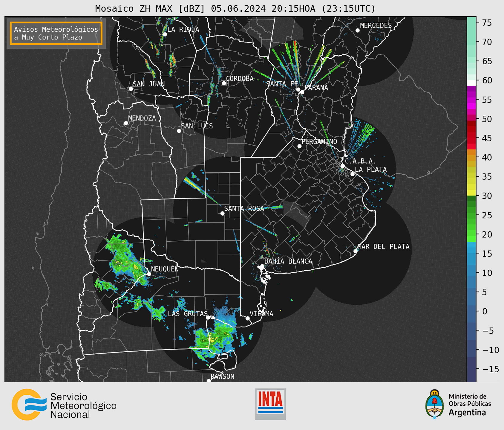Click the BAHÍA BLANCA label text
The image size is (504, 430).
[x=288, y=261]
